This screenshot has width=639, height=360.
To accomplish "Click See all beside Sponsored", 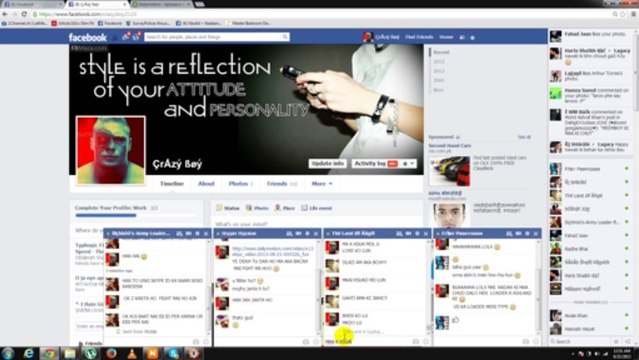I will coord(524,137).
